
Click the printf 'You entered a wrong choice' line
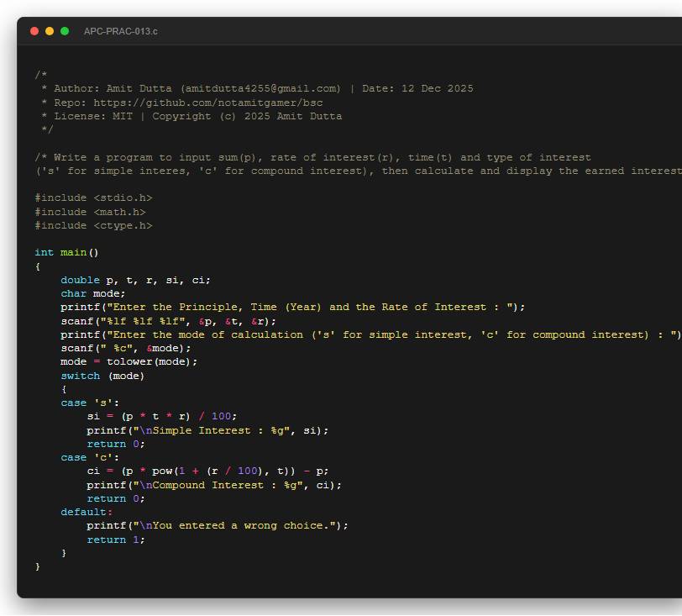218,525
